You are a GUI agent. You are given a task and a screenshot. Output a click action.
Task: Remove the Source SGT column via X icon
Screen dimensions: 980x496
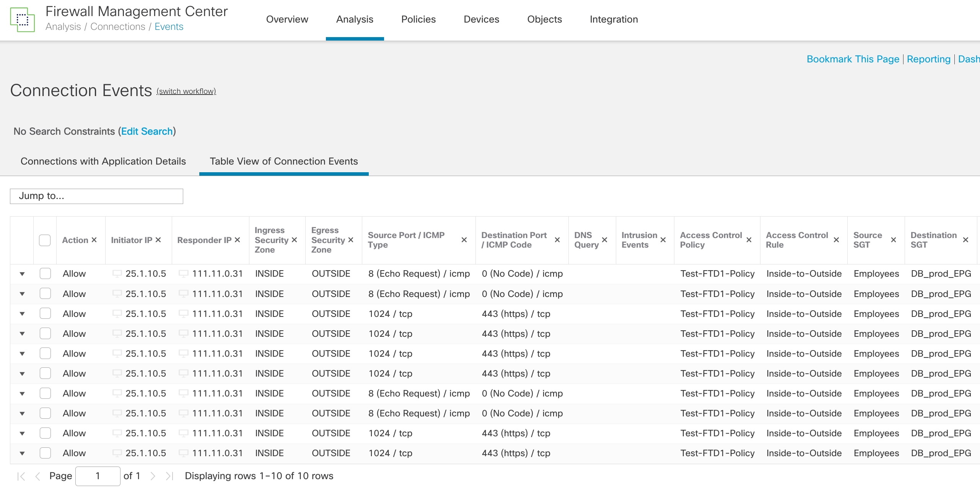[x=894, y=240]
